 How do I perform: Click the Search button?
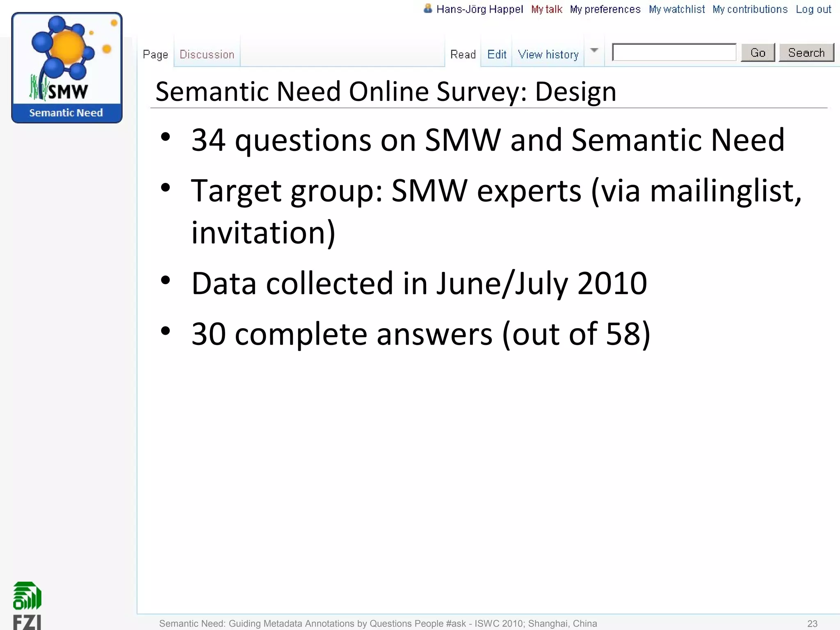pos(806,52)
